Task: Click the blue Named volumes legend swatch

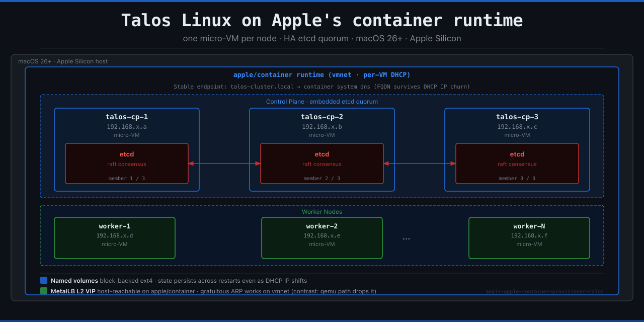Action: coord(44,281)
